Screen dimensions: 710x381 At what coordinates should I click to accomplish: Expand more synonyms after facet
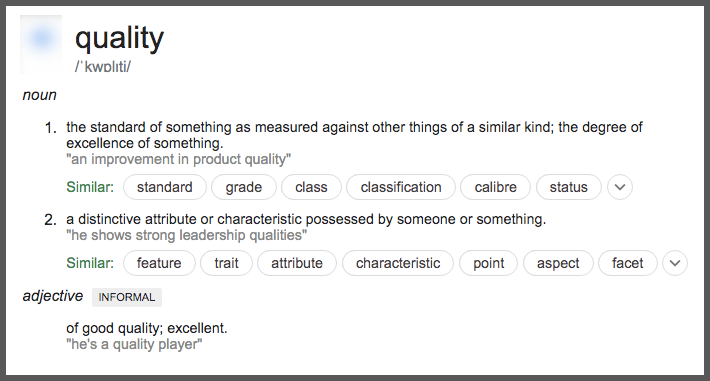[x=675, y=263]
